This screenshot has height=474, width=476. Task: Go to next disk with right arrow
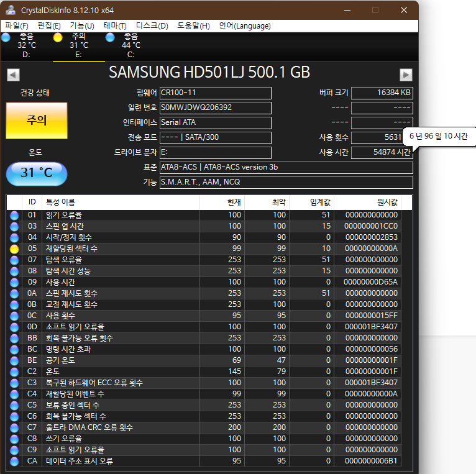pyautogui.click(x=406, y=75)
